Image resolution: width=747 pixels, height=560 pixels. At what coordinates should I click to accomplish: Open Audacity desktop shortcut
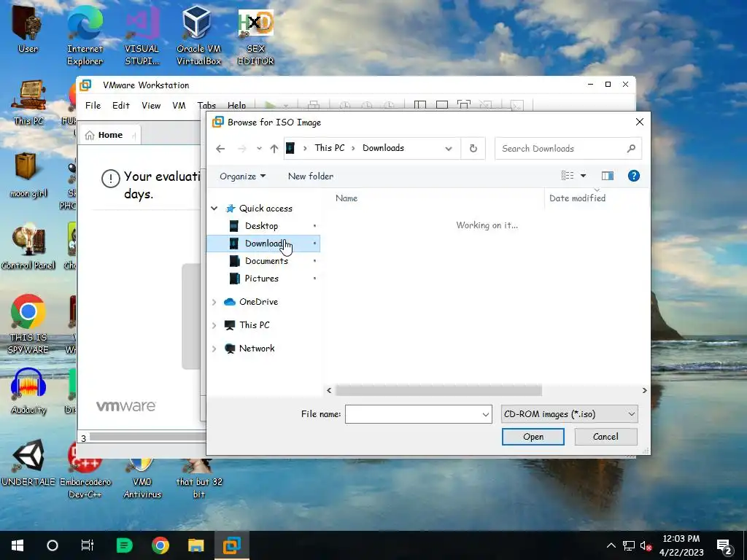pyautogui.click(x=28, y=392)
